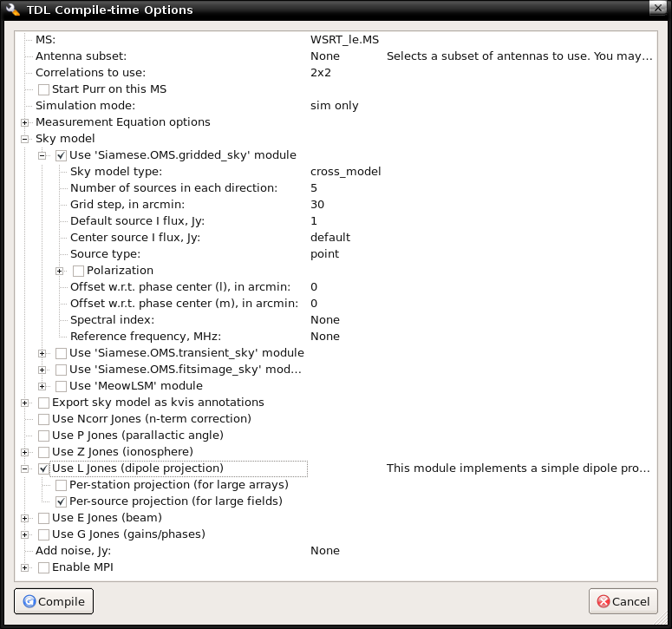Check Use G Jones gains/phases option

tap(43, 534)
